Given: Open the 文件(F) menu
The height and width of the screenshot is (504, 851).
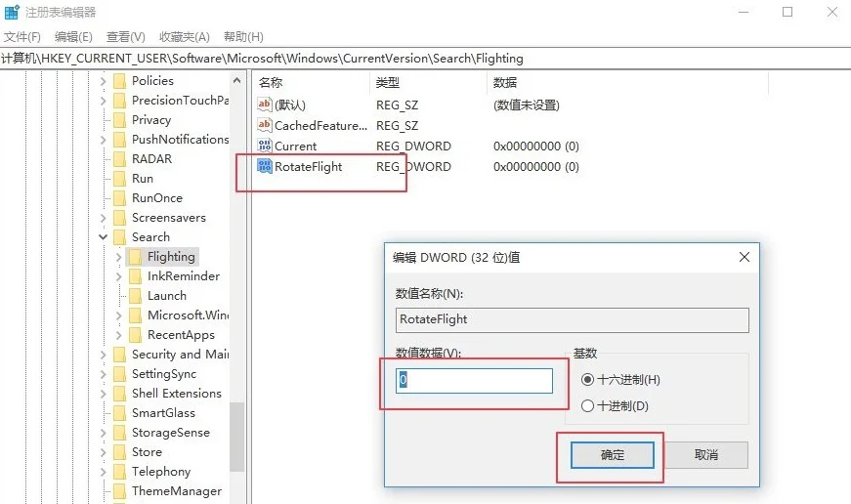Looking at the screenshot, I should tap(22, 36).
